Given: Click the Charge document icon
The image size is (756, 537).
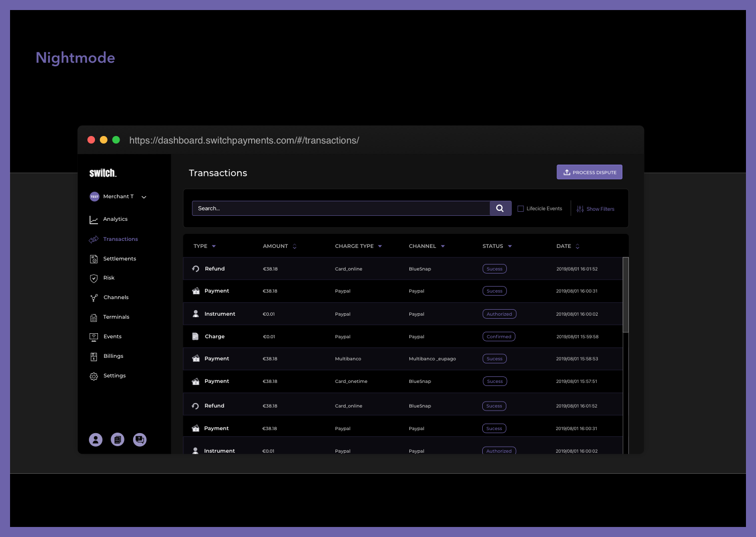Looking at the screenshot, I should [195, 337].
